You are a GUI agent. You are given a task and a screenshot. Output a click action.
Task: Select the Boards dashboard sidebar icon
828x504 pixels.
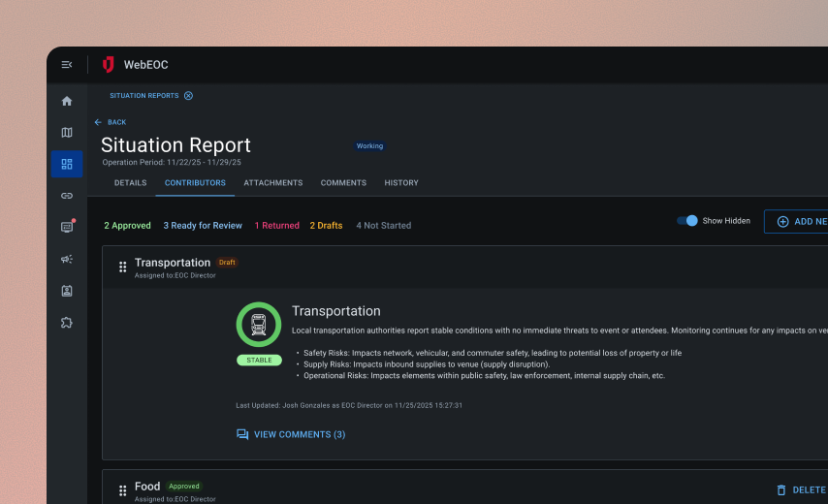[x=67, y=164]
